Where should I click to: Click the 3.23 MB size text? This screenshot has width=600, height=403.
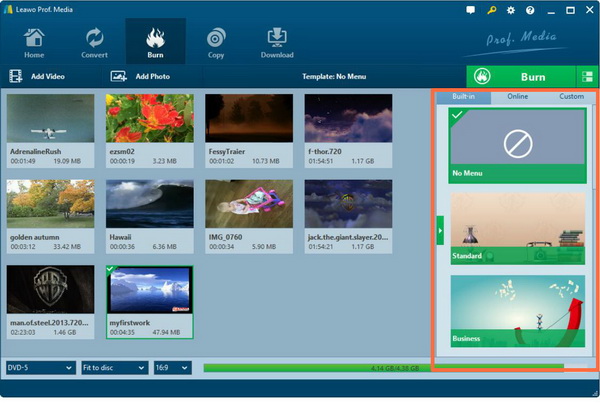coord(165,161)
